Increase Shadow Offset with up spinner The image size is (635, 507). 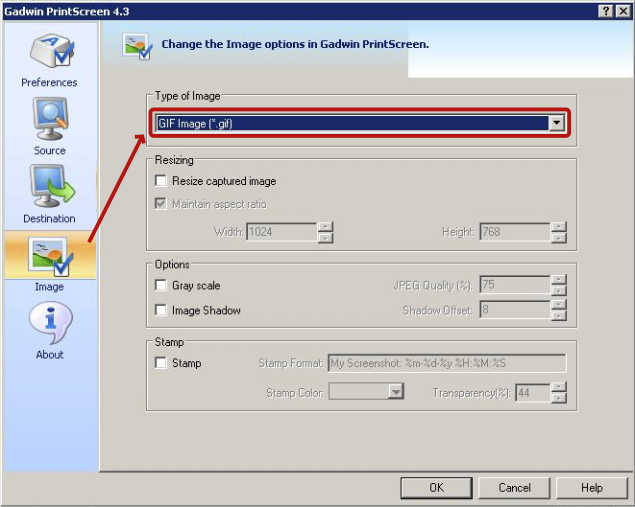pos(559,305)
